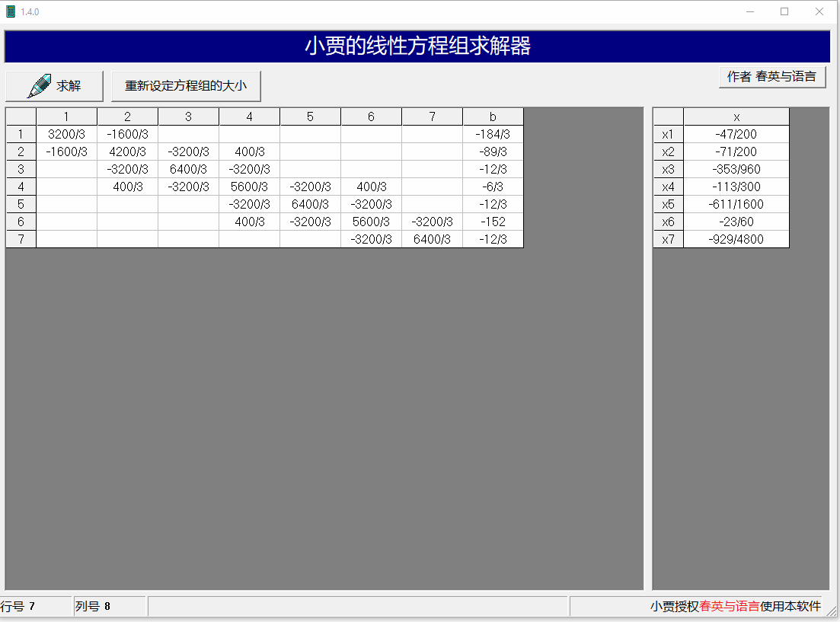This screenshot has width=840, height=622.
Task: Open the 作者 春英与语言 author button
Action: click(x=771, y=77)
